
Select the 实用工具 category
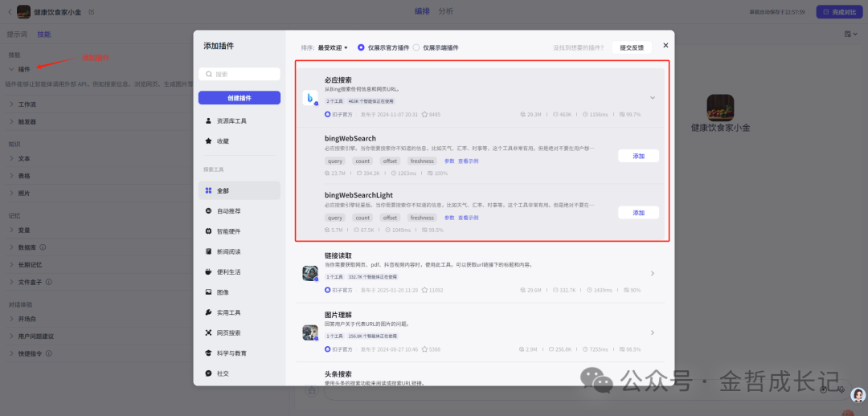(240, 312)
